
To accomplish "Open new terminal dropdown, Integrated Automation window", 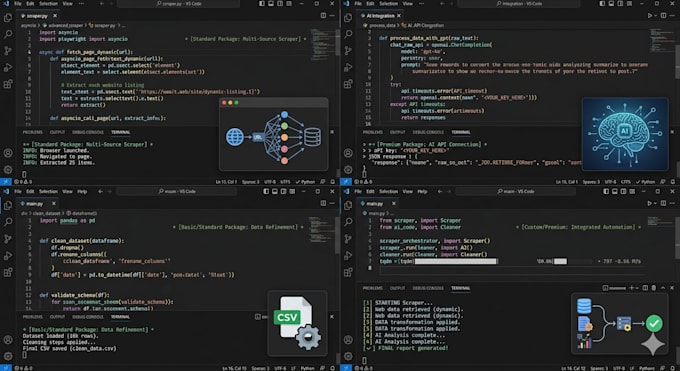I will pyautogui.click(x=637, y=288).
